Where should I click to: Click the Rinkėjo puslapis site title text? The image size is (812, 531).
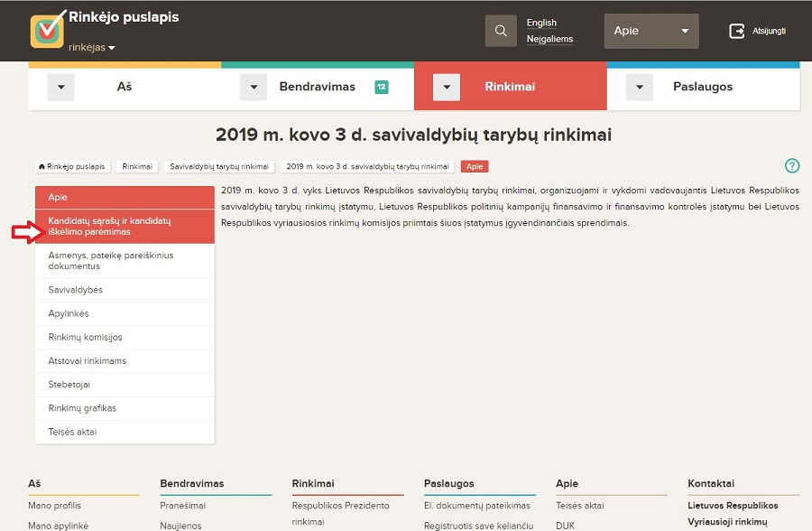coord(124,17)
